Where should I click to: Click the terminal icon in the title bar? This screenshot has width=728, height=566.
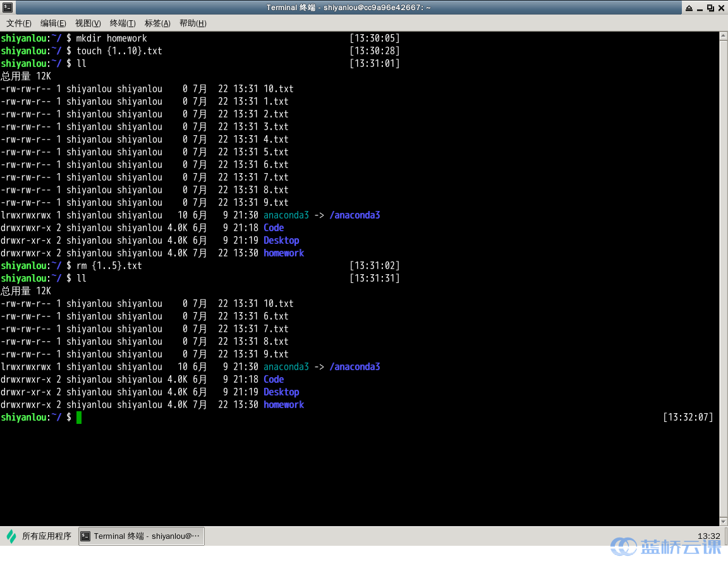click(x=7, y=8)
